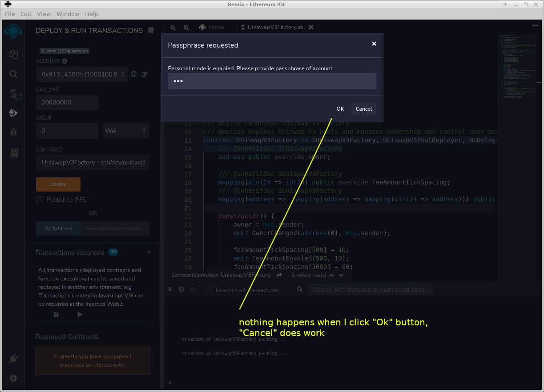The height and width of the screenshot is (392, 544).
Task: Open the File Explorer sidebar icon
Action: coord(13,54)
